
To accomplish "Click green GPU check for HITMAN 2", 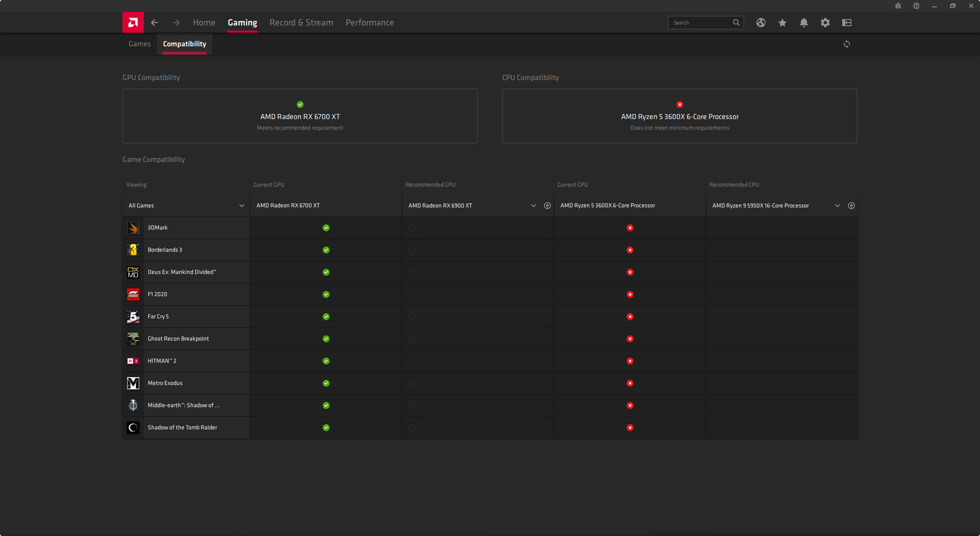I will coord(326,361).
